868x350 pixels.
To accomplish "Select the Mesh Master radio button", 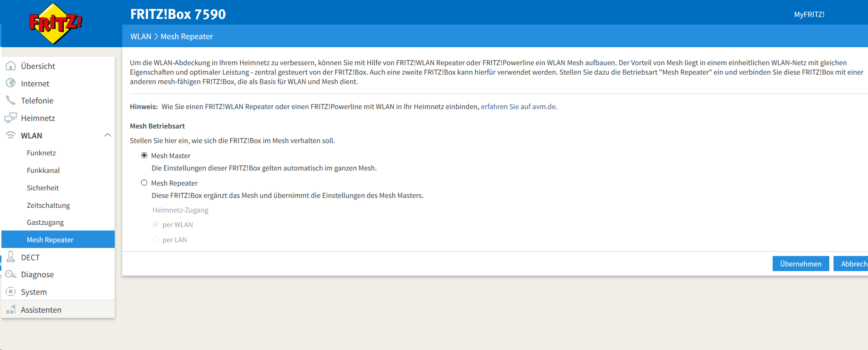I will pos(144,155).
